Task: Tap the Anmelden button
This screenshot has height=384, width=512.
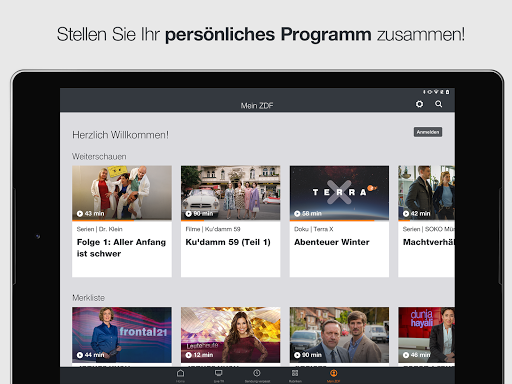Action: (x=428, y=132)
